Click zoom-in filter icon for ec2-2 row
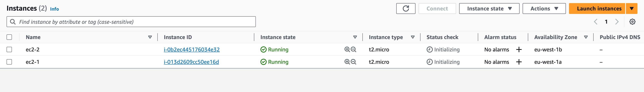This screenshot has height=92, width=644. pos(347,49)
